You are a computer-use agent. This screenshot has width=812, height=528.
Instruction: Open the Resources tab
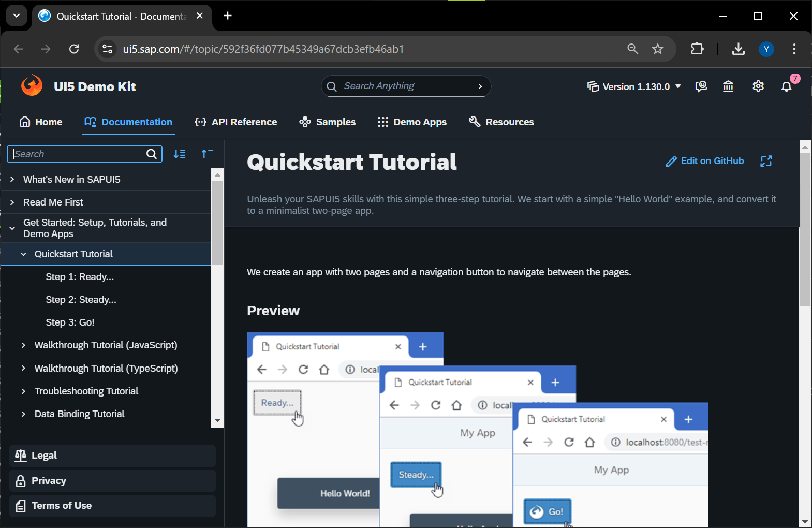coord(501,122)
